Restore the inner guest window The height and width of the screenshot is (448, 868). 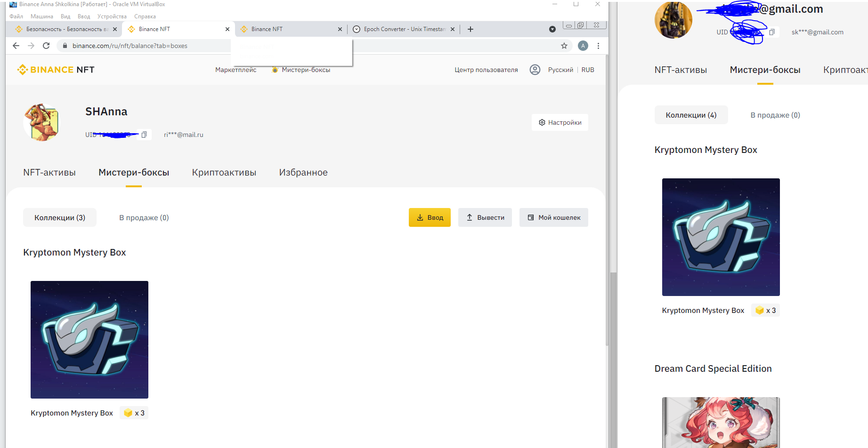tap(581, 25)
